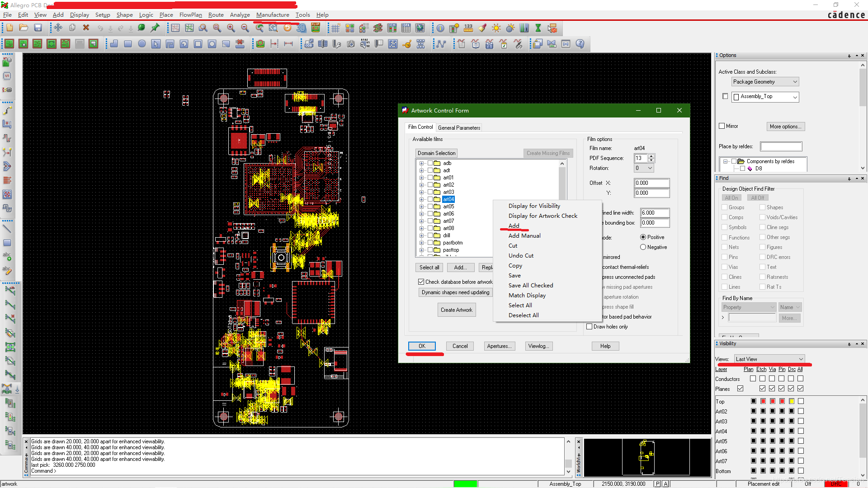This screenshot has width=868, height=488.
Task: Click the Flip design icon
Action: tap(316, 28)
